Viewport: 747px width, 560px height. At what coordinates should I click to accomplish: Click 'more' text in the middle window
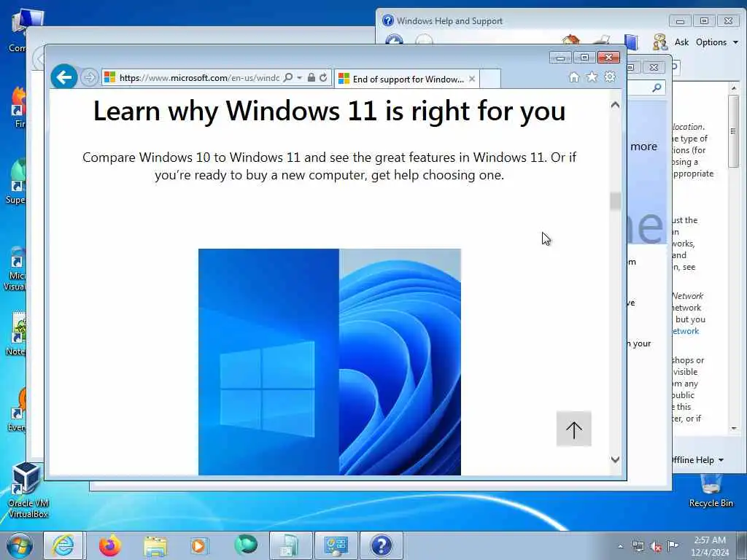[643, 147]
